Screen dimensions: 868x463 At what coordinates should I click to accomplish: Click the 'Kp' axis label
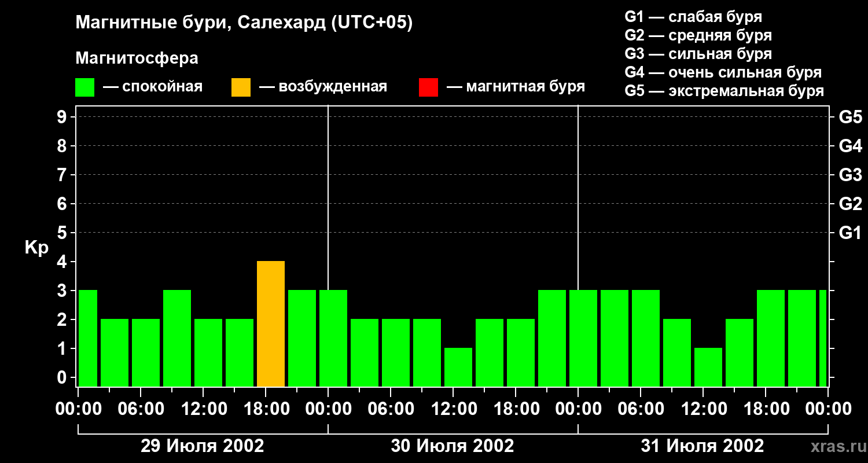pyautogui.click(x=36, y=248)
